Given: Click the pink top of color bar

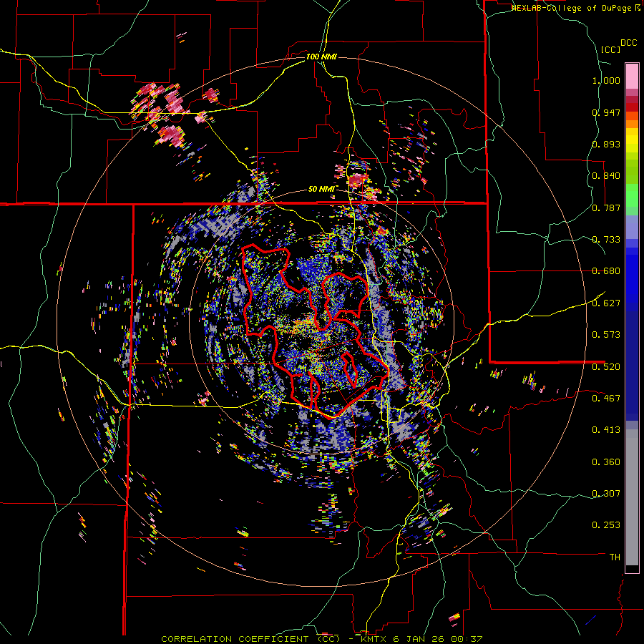Looking at the screenshot, I should point(632,76).
